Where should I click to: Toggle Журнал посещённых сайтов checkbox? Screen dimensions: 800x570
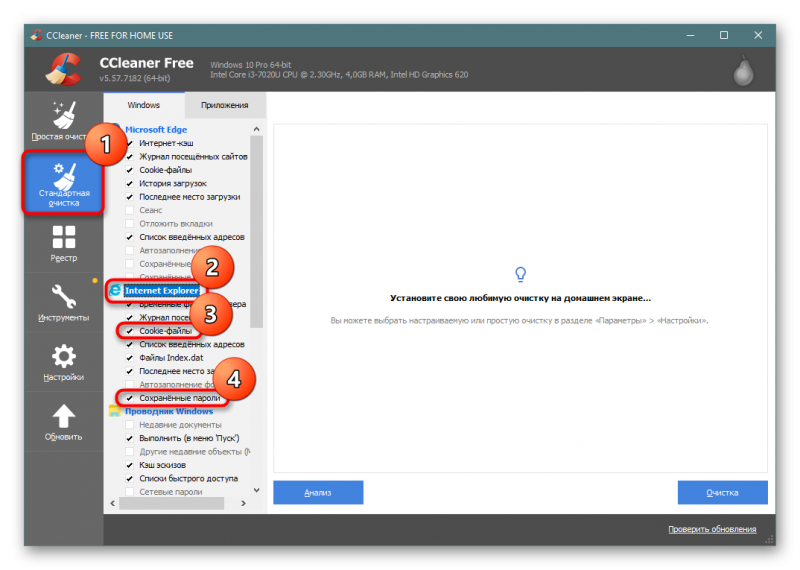click(130, 157)
